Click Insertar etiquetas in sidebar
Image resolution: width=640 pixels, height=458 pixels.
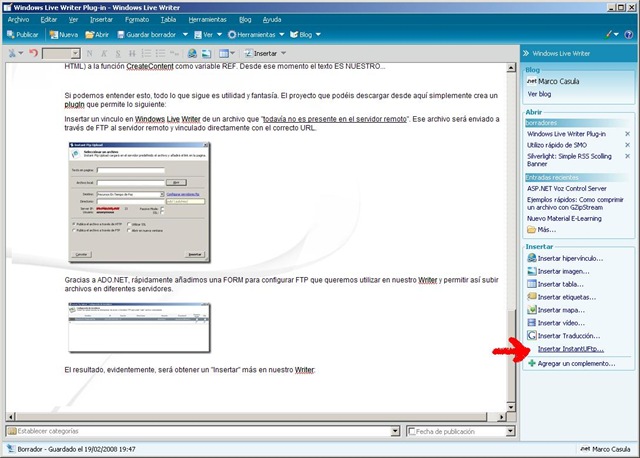click(562, 297)
